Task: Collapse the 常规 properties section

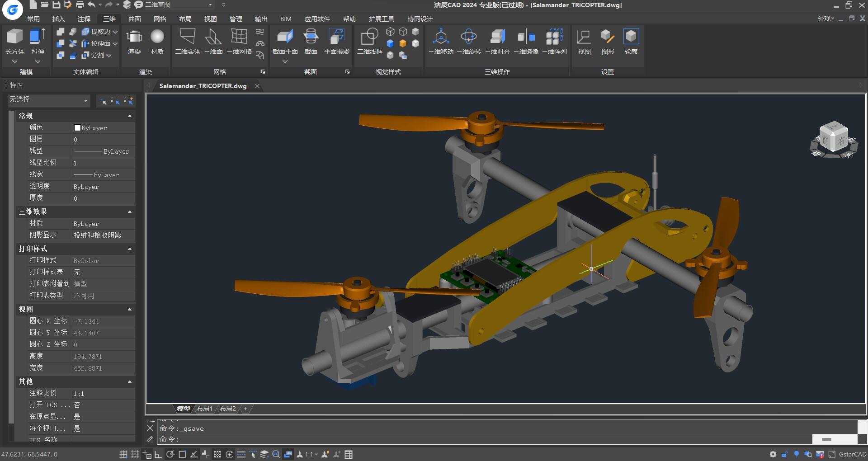Action: (130, 116)
